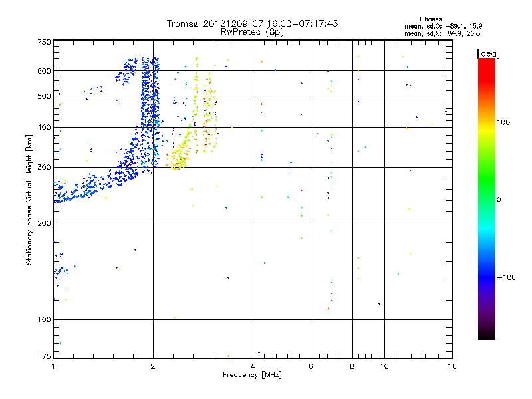Click x-axis tick label '1'
The height and width of the screenshot is (399, 532).
pyautogui.click(x=53, y=366)
